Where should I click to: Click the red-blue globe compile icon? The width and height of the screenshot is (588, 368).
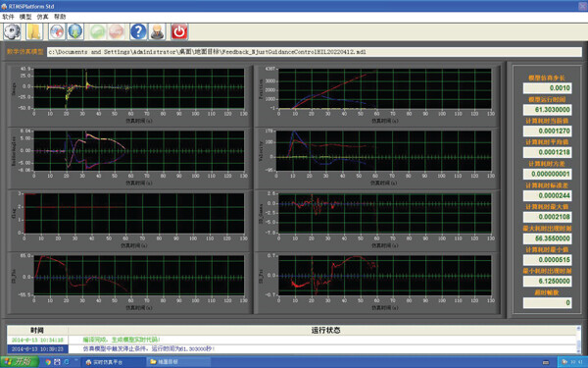57,31
